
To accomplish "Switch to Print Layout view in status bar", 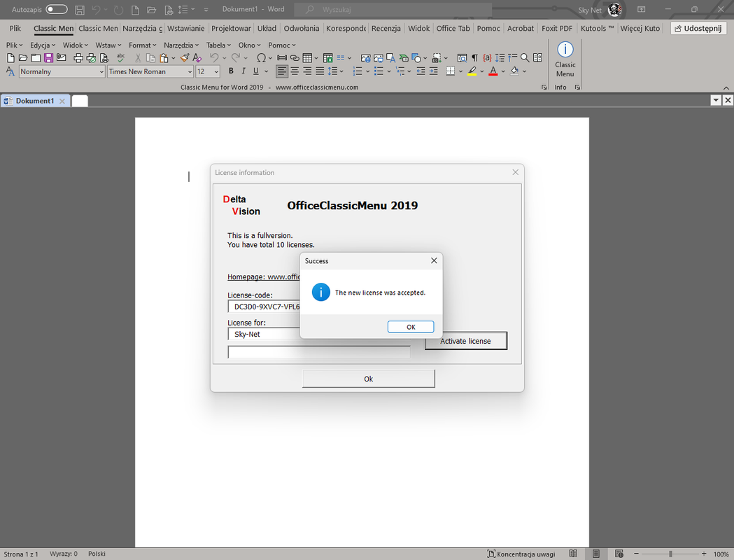I will (x=596, y=554).
